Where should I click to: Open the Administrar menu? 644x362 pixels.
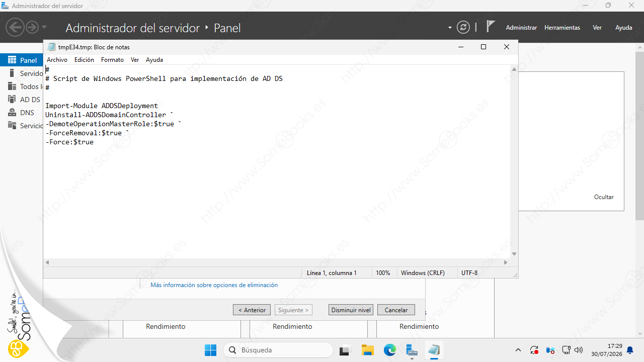[521, 28]
